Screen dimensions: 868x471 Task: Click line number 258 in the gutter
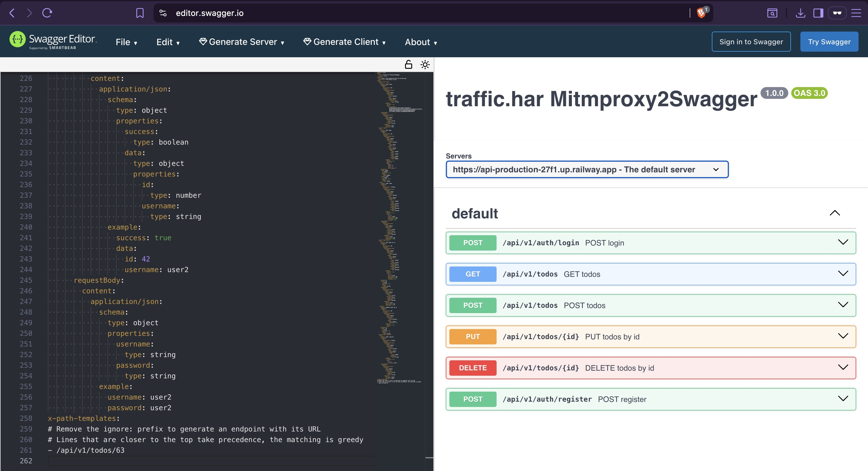click(26, 418)
